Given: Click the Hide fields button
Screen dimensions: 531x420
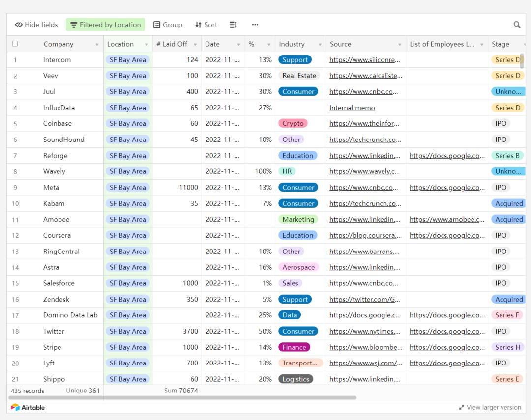Looking at the screenshot, I should tap(36, 25).
